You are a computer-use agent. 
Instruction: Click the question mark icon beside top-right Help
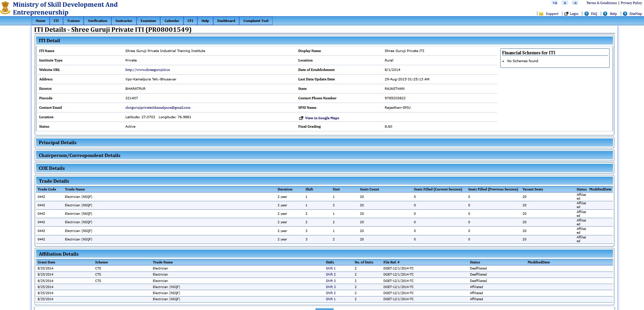605,14
